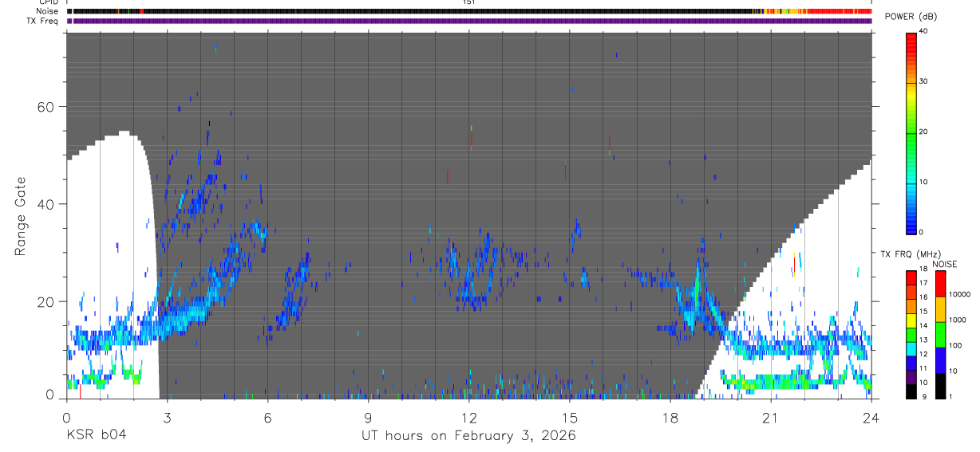Image resolution: width=980 pixels, height=452 pixels.
Task: Click the 1000 tick on NOISE scale
Action: point(958,320)
